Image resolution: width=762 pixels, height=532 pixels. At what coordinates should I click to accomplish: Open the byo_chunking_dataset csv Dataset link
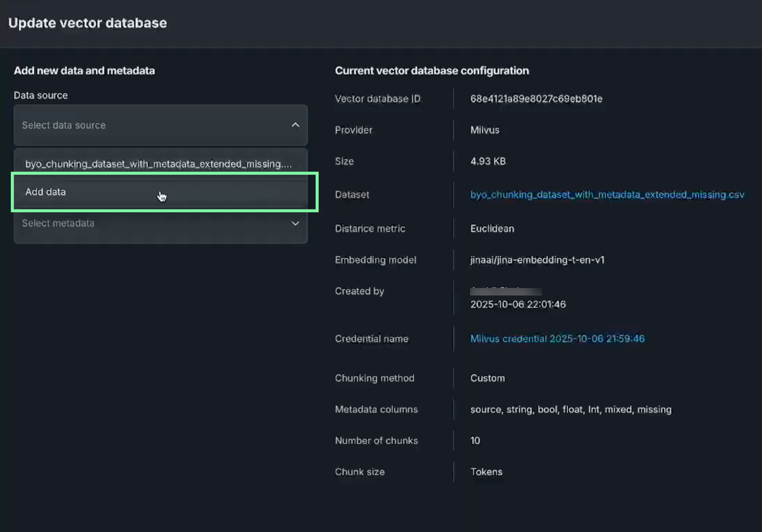pyautogui.click(x=607, y=195)
